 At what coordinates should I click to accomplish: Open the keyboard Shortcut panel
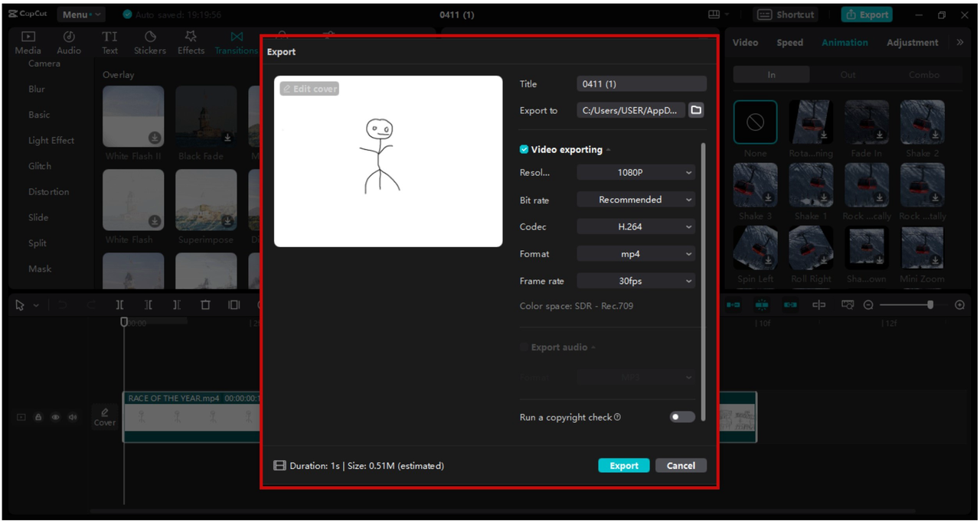(x=786, y=15)
